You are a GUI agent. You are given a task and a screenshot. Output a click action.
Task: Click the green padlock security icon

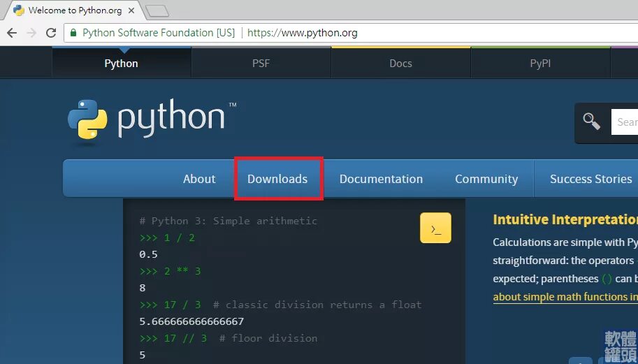tap(73, 33)
